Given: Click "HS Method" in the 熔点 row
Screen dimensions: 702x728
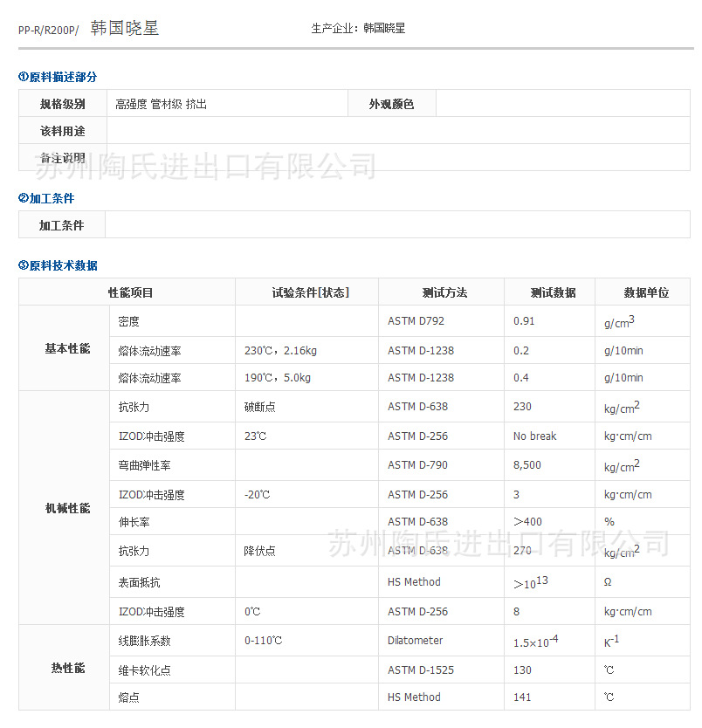Looking at the screenshot, I should coord(414,697).
